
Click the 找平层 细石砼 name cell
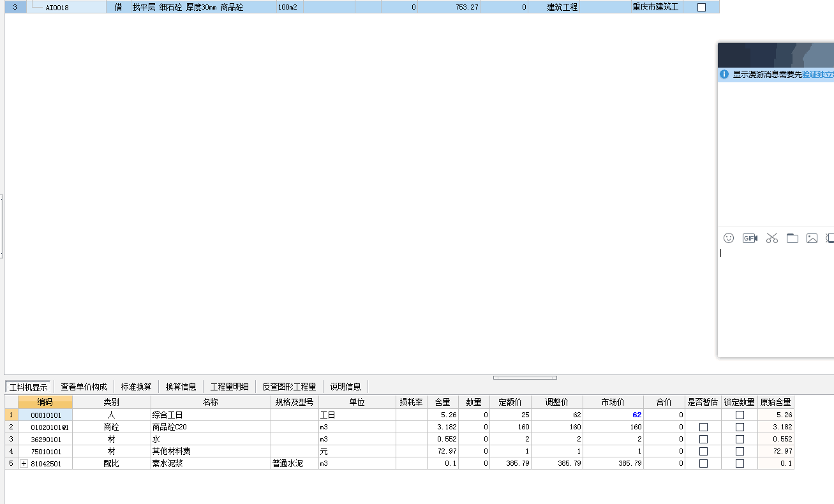[203, 8]
